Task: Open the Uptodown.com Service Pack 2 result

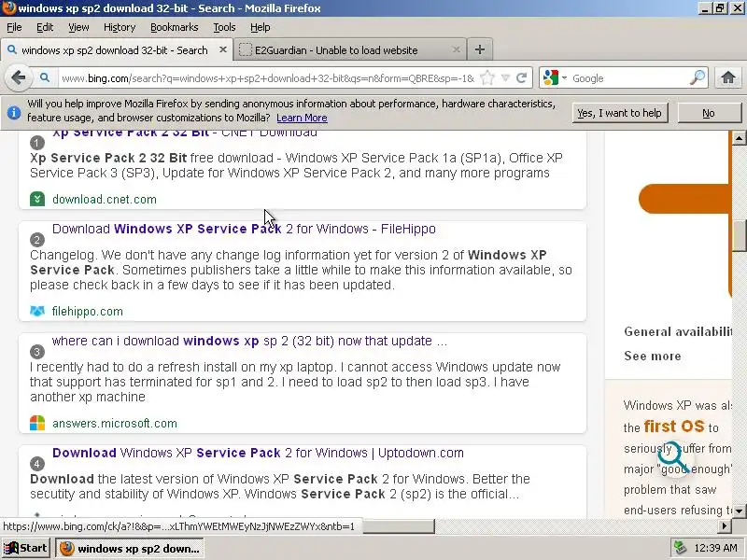Action: point(258,453)
